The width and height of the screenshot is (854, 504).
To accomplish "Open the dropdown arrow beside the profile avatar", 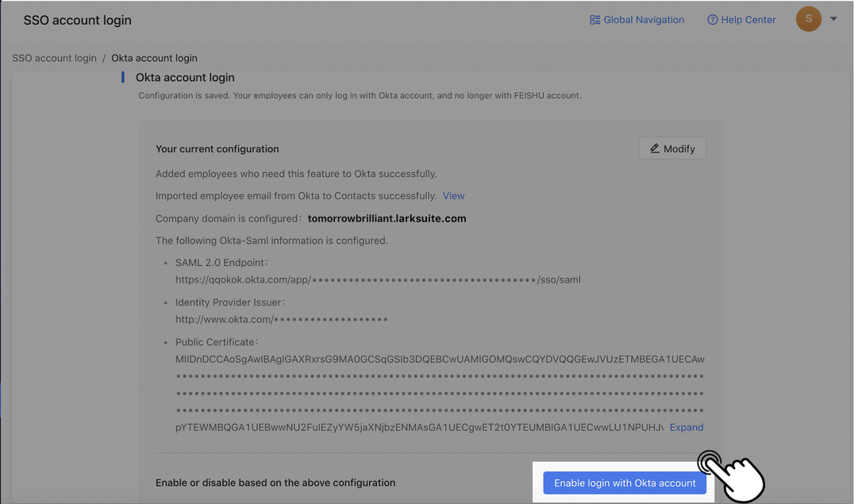I will (833, 18).
